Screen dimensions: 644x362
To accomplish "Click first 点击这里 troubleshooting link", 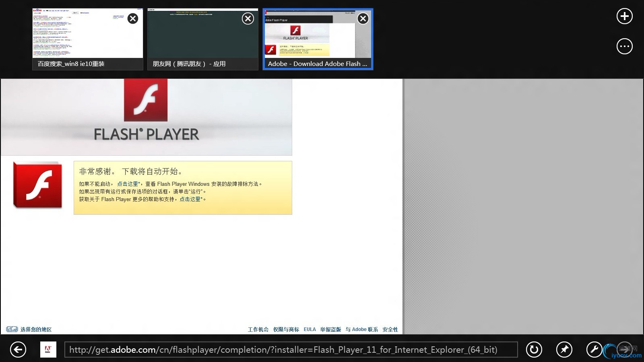I will [128, 184].
